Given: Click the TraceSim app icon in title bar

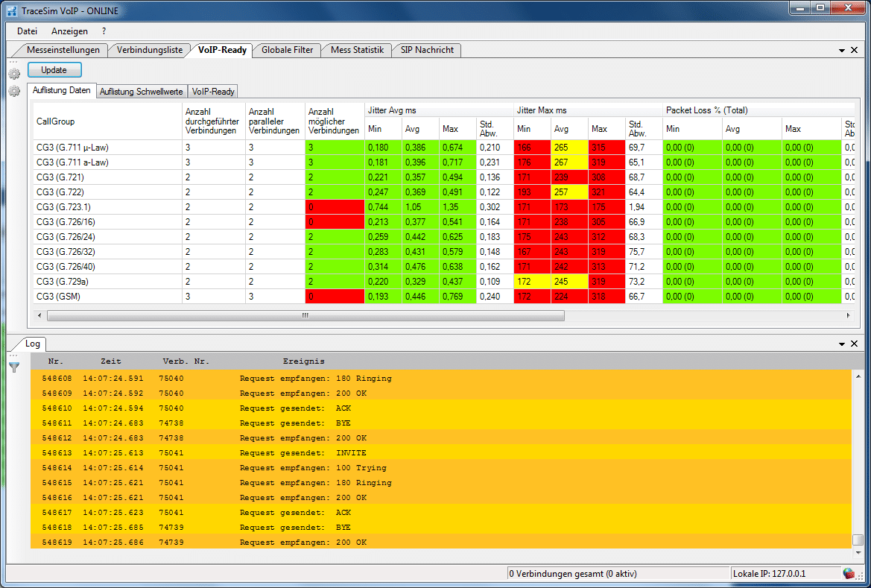Looking at the screenshot, I should (11, 10).
